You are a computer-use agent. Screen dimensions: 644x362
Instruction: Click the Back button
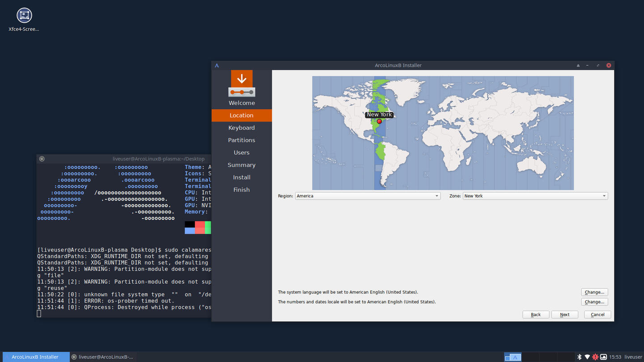536,315
